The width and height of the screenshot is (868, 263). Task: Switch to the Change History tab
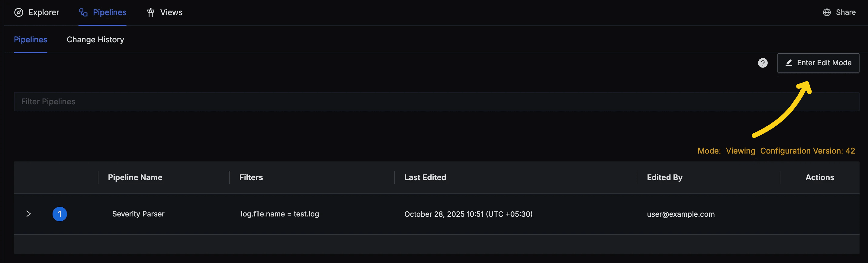95,39
